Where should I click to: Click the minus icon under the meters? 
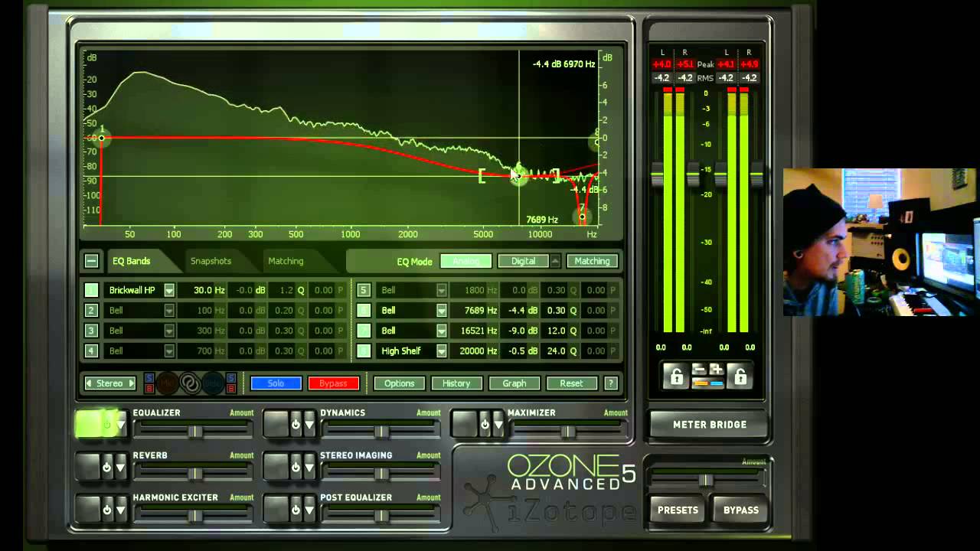click(x=699, y=370)
